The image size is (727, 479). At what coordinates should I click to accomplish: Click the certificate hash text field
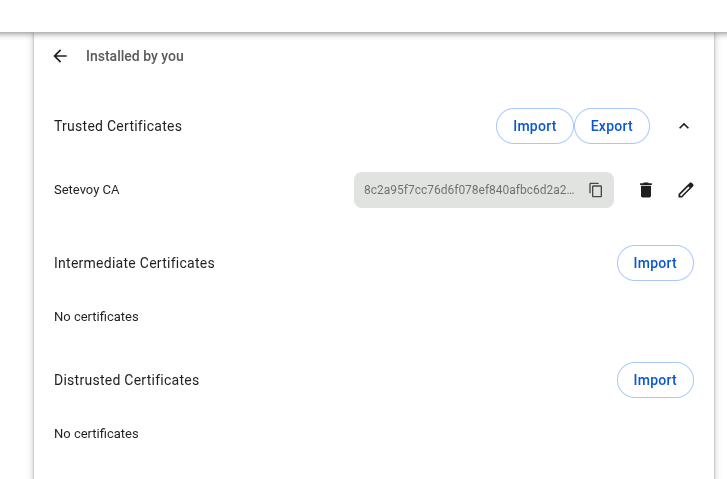468,190
